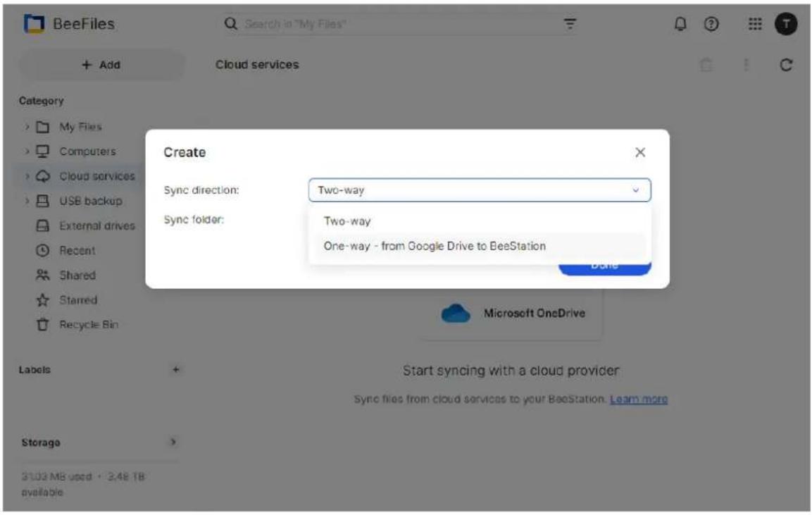812x515 pixels.
Task: Open the apps grid menu
Action: pyautogui.click(x=754, y=24)
